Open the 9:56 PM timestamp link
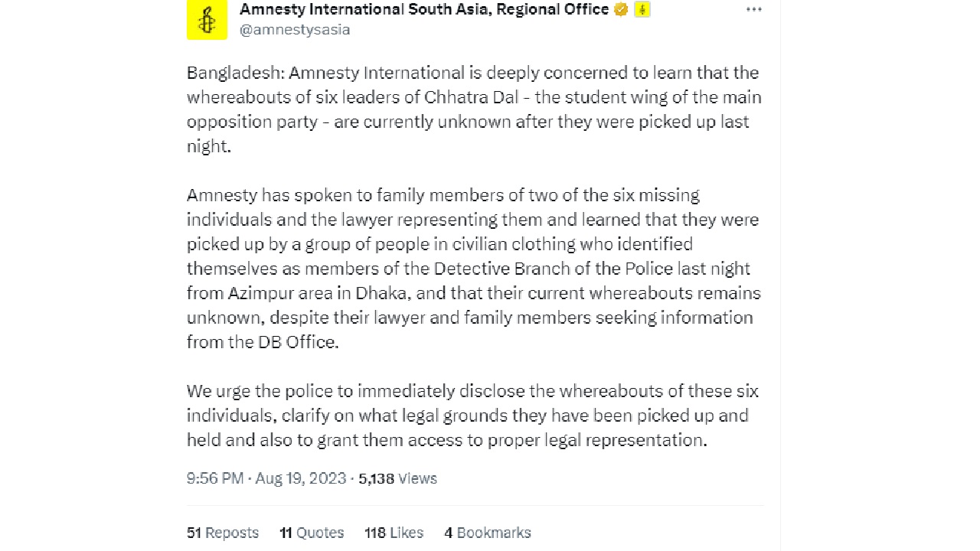Viewport: 980px width, 551px height. (x=215, y=478)
